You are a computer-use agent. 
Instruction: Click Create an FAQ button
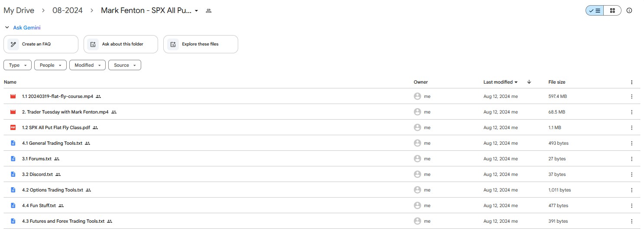click(x=41, y=44)
